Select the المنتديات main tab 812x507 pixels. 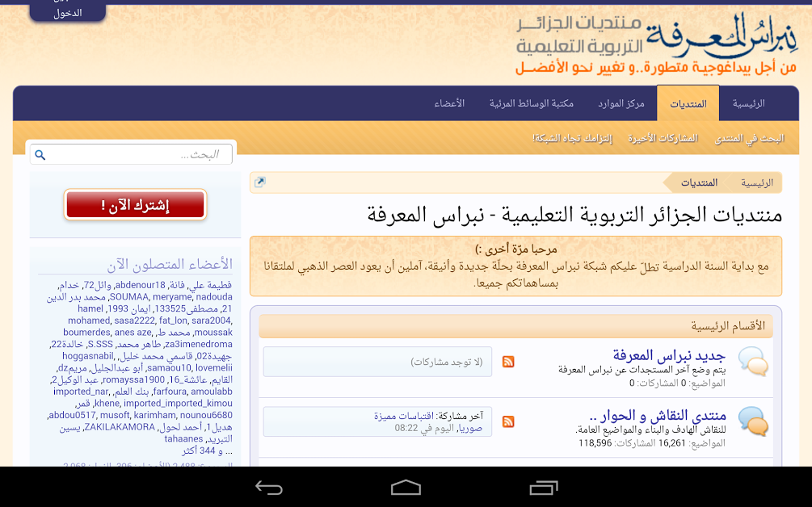point(688,103)
